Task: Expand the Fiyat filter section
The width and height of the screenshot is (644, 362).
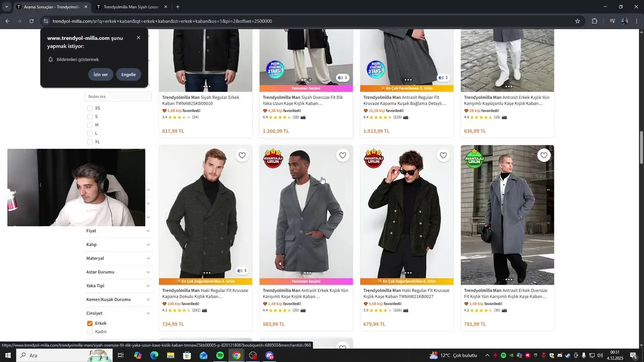Action: click(x=118, y=231)
